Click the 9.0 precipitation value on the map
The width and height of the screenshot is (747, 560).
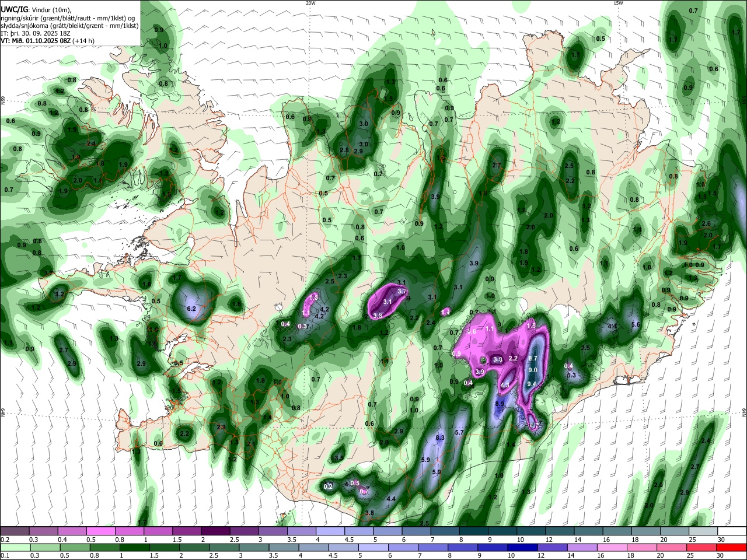pyautogui.click(x=533, y=370)
